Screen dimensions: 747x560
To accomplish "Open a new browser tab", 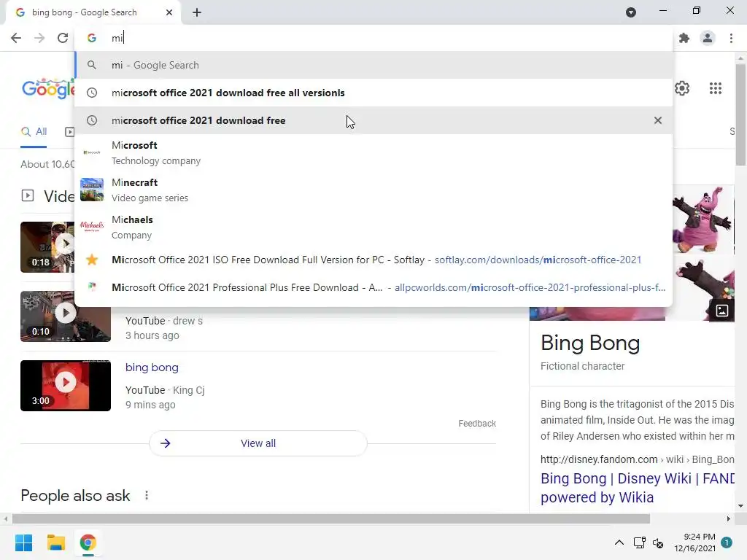I will point(197,13).
